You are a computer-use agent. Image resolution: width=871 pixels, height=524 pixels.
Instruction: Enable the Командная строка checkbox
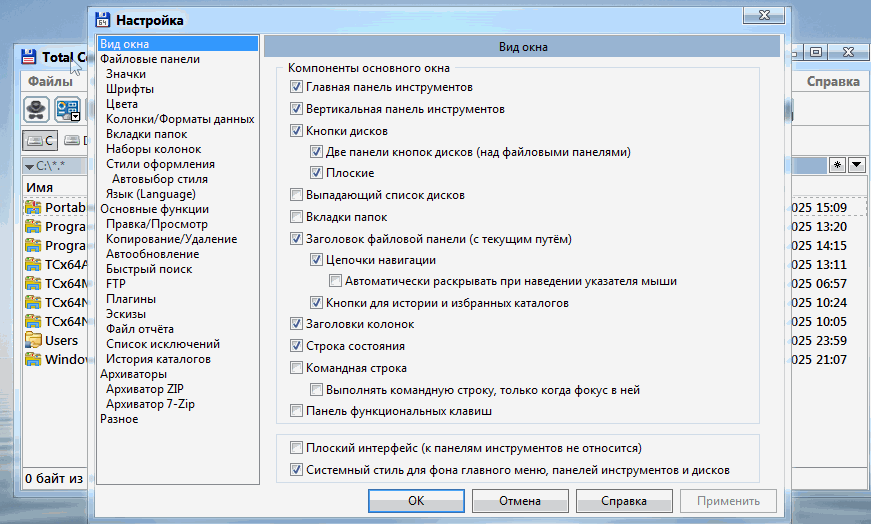pyautogui.click(x=296, y=368)
